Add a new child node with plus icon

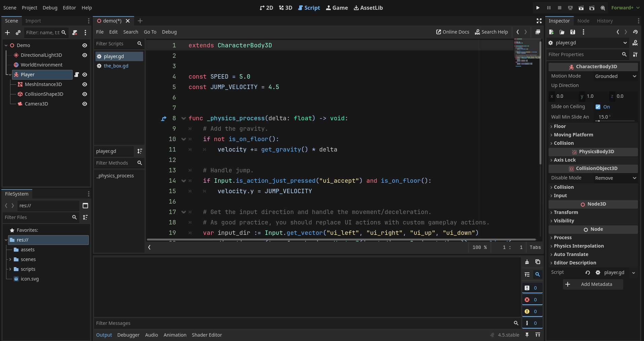pos(7,33)
